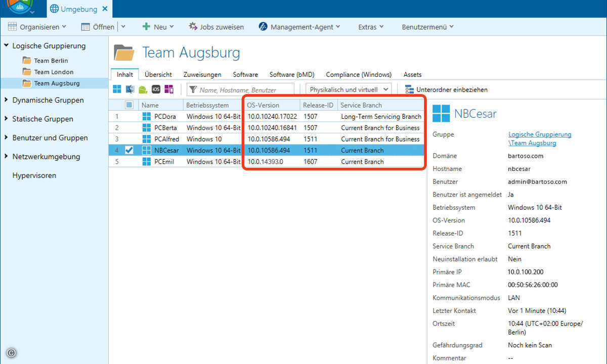Screen dimensions: 607x364
Task: Click the Windows icon next to PCAlfred
Action: coord(147,139)
